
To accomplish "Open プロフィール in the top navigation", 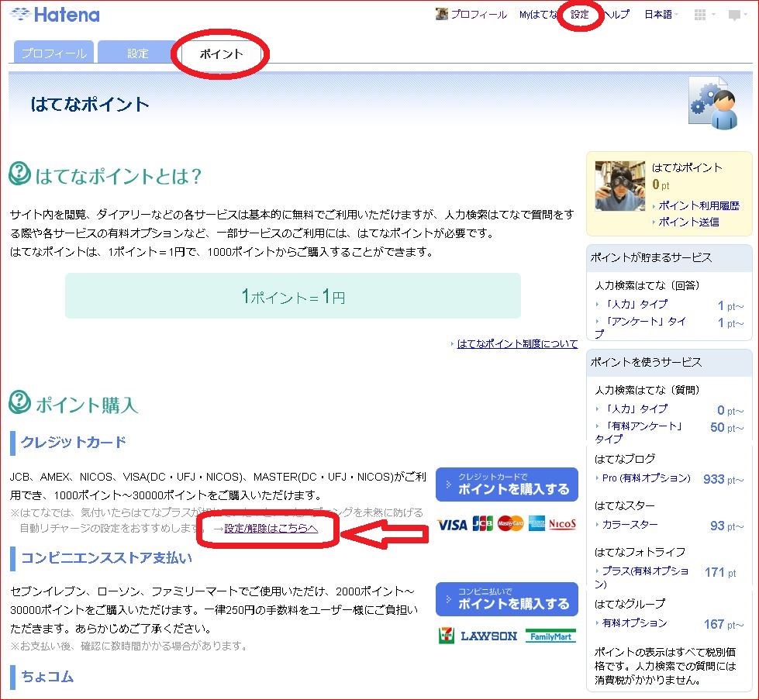I will (478, 15).
